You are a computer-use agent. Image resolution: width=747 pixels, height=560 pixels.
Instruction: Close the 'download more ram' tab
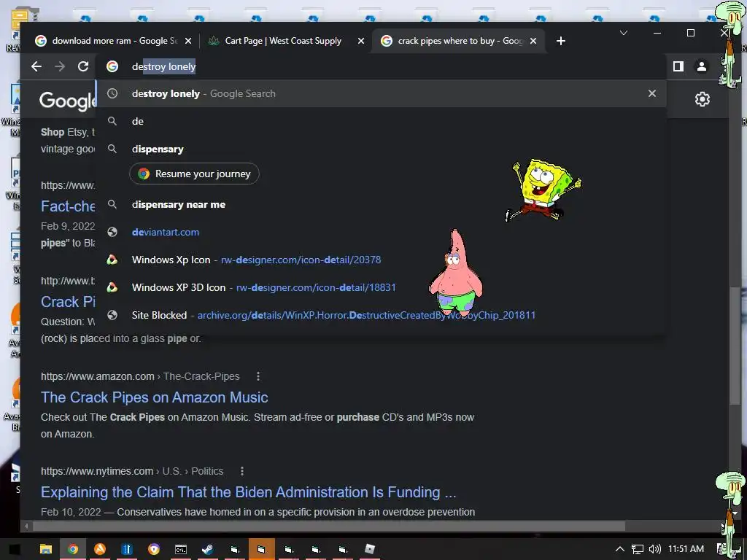pyautogui.click(x=188, y=41)
